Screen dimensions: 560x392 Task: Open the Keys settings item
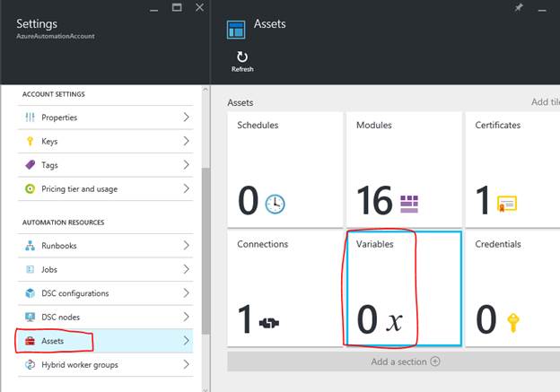[x=105, y=141]
